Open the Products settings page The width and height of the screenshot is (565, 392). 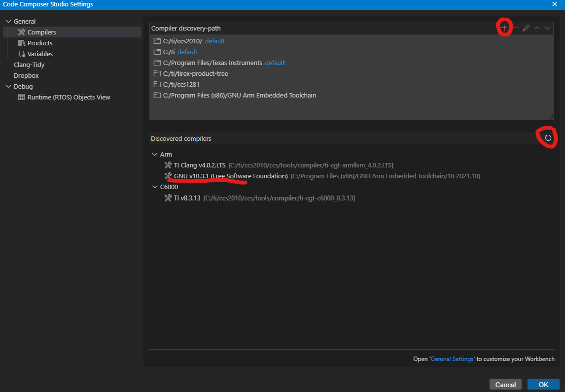[39, 43]
